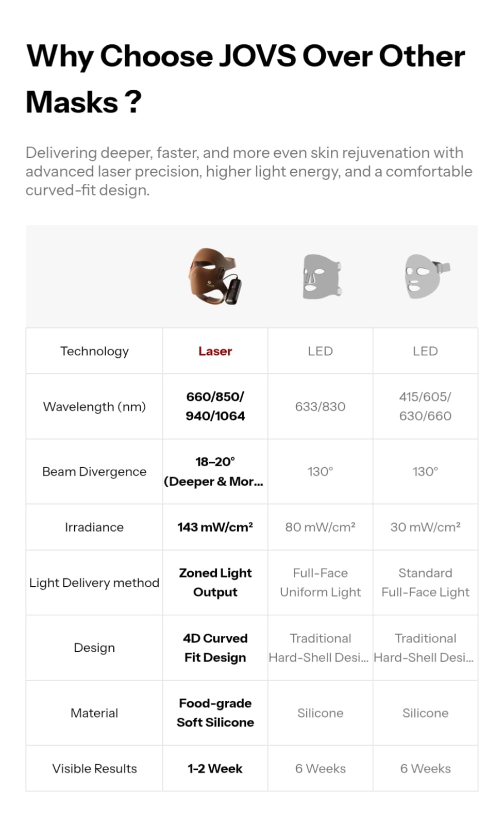Select the 143 mW/cm² irradiance value
The height and width of the screenshot is (825, 504).
(215, 527)
